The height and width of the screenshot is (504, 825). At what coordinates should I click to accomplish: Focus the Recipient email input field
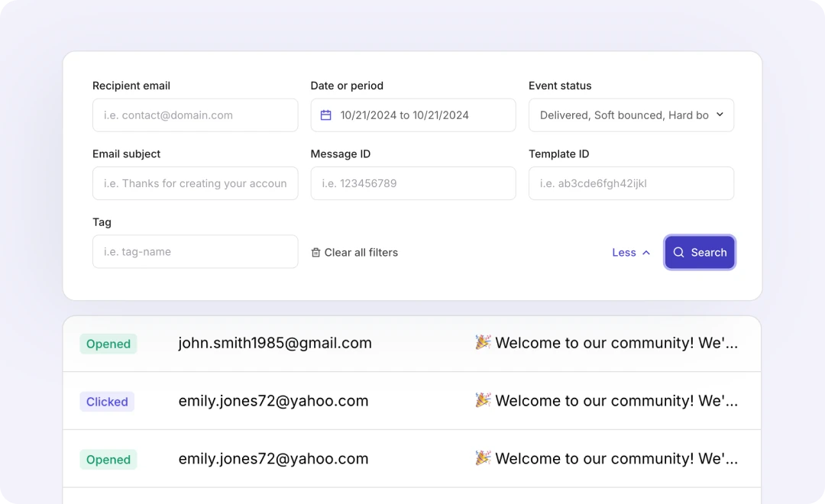coord(195,115)
